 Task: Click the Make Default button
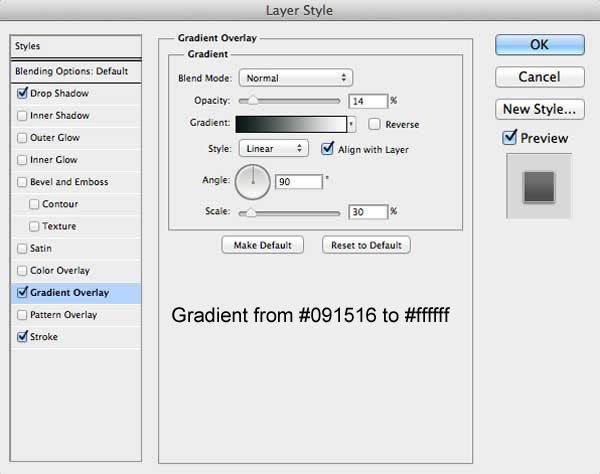pos(262,245)
